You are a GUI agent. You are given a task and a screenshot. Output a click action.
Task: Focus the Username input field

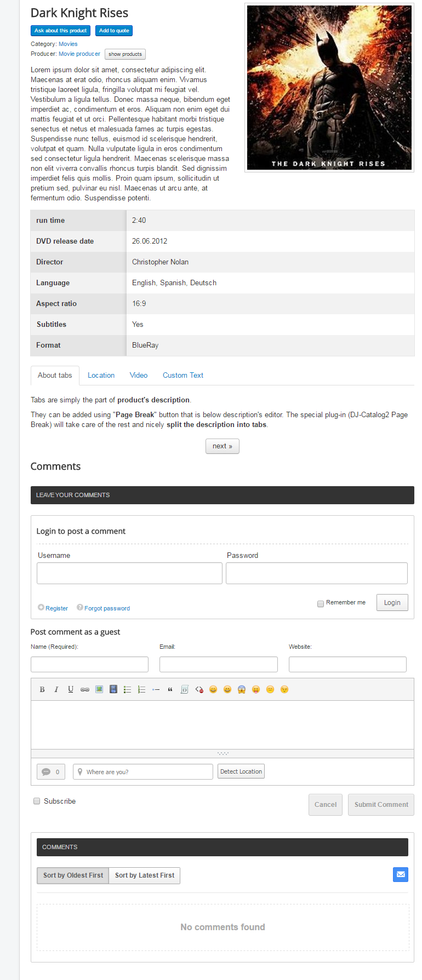[129, 573]
